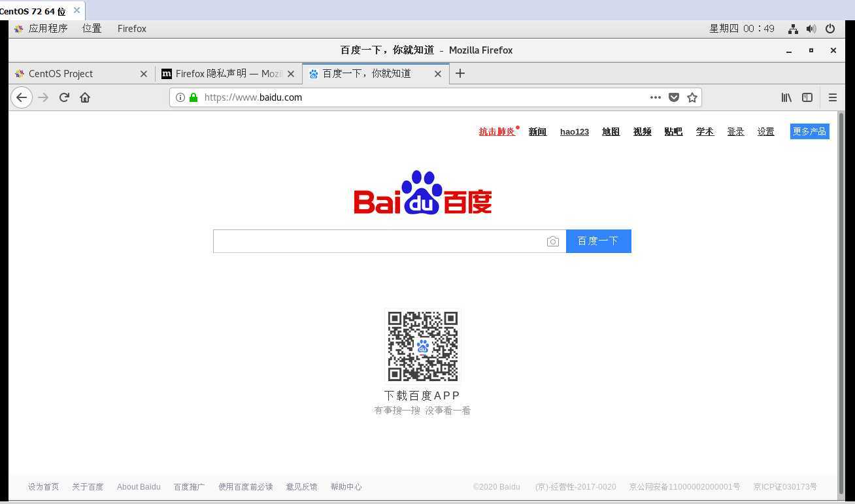Viewport: 855px width, 504px height.
Task: Open network status icon in top panel
Action: [793, 29]
